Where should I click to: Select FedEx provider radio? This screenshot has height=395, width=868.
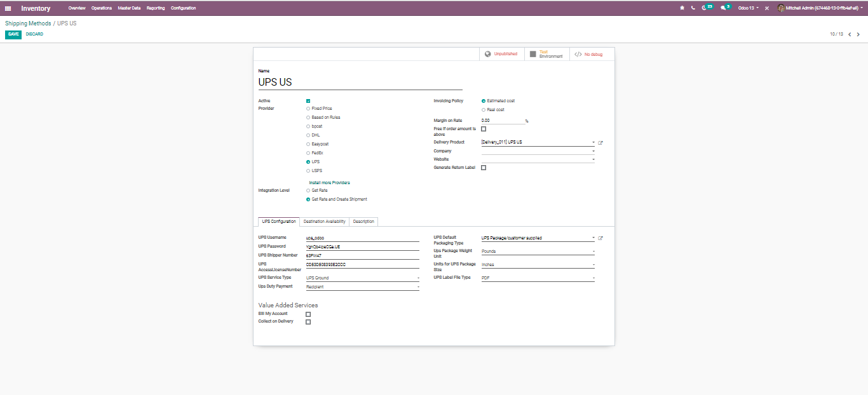point(308,153)
